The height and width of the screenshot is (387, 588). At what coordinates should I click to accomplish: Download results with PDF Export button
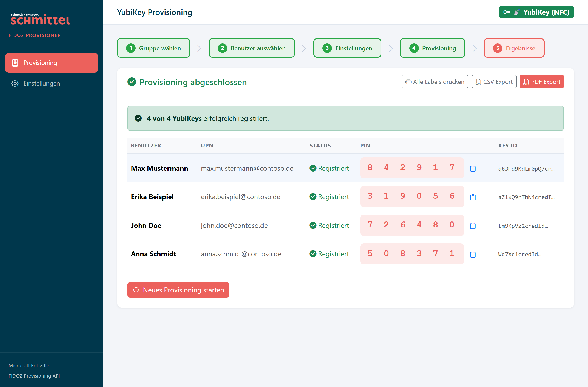[x=542, y=81]
